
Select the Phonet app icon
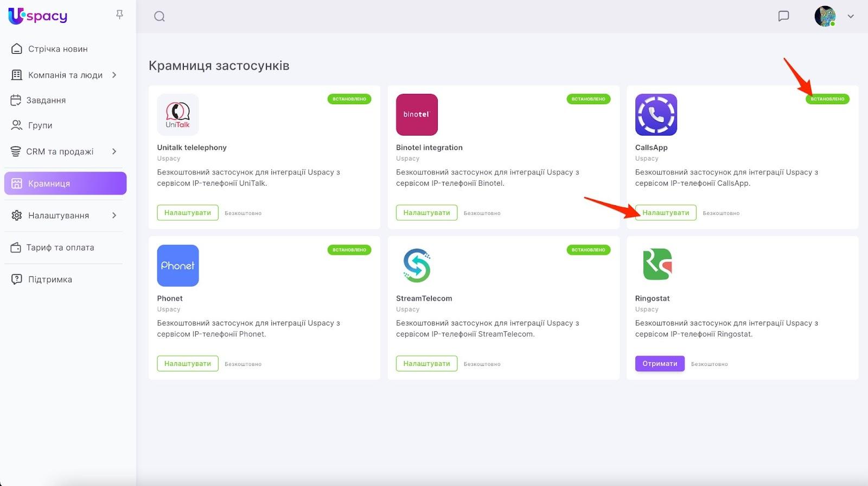pos(178,266)
